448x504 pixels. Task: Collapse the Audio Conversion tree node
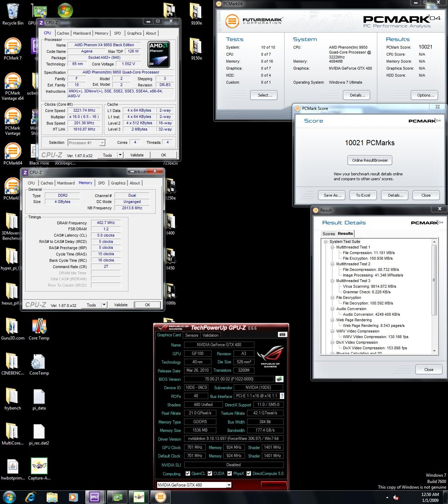[332, 309]
